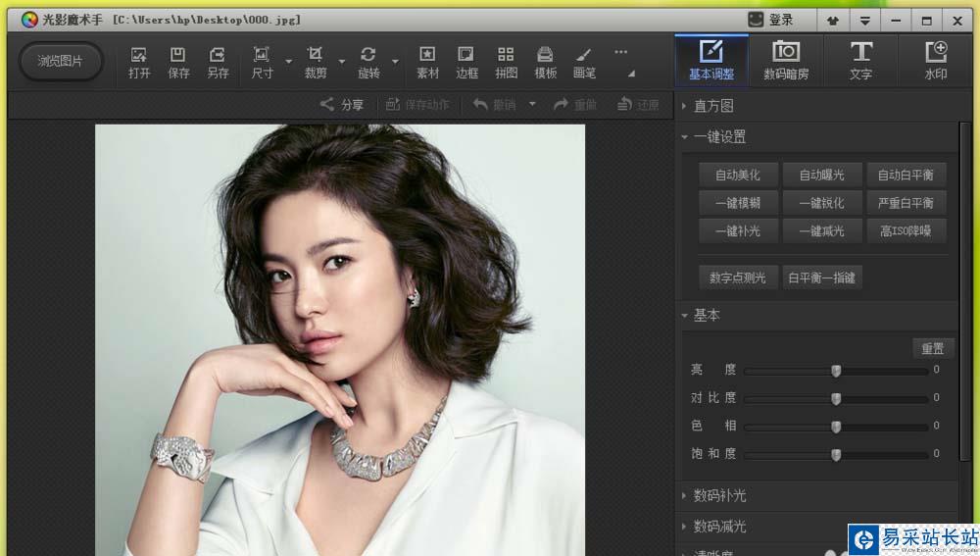980x556 pixels.
Task: Click the 亮度 brightness slider handle
Action: (x=836, y=371)
